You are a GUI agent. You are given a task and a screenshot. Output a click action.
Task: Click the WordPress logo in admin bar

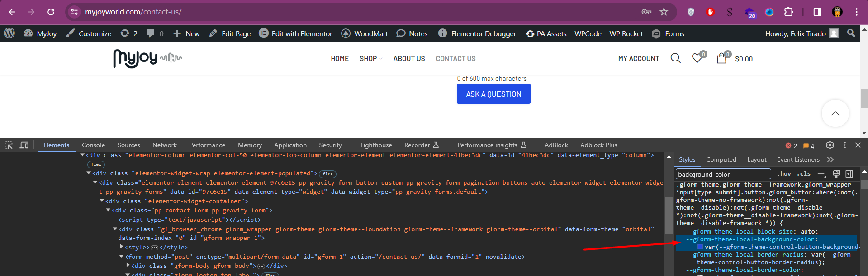[x=9, y=33]
